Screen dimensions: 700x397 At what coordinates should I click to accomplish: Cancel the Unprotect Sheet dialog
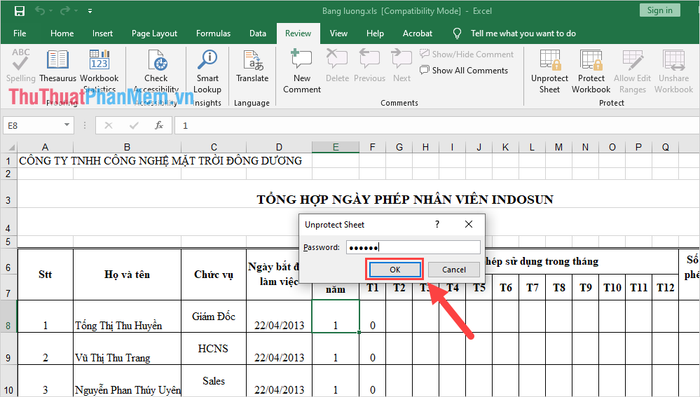[x=454, y=269]
